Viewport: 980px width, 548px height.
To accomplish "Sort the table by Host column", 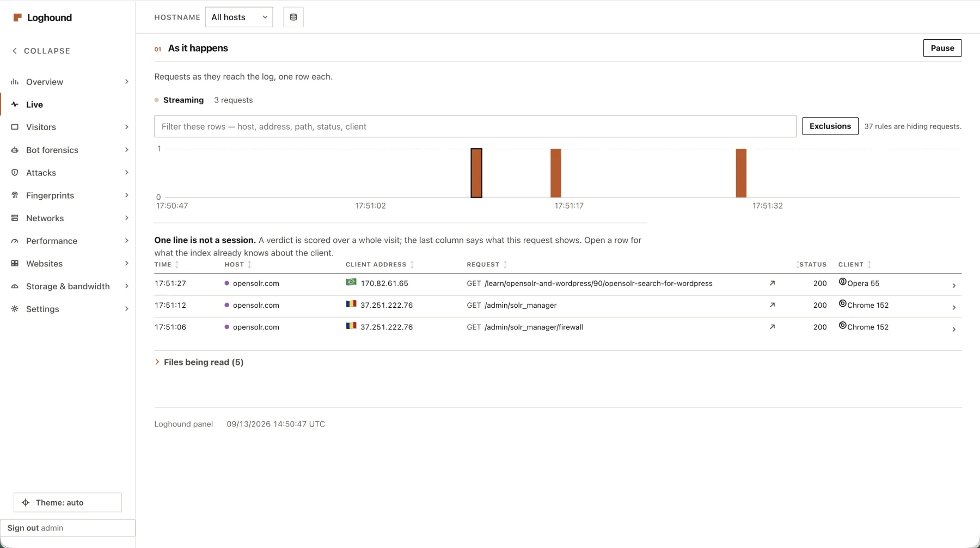I will (238, 265).
